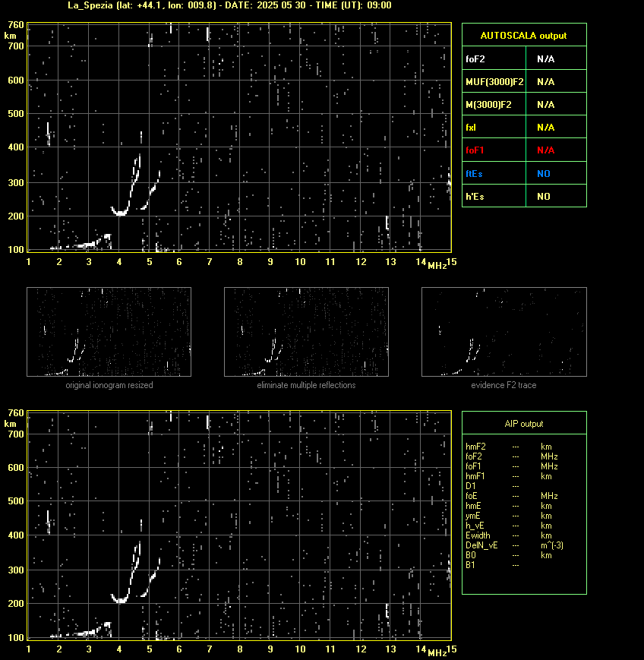Screen dimensions: 644x660
Task: Click the MHz axis label of the lower ionogram
Action: (x=437, y=653)
